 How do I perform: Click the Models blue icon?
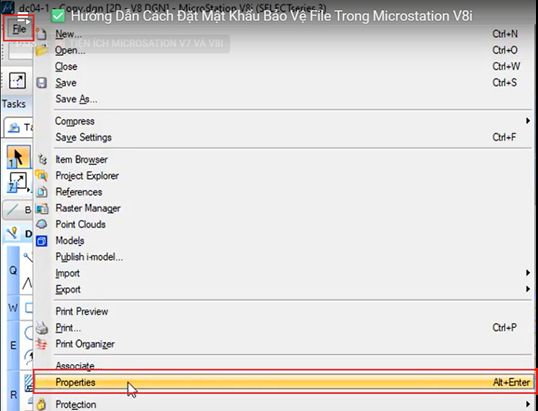click(x=42, y=241)
